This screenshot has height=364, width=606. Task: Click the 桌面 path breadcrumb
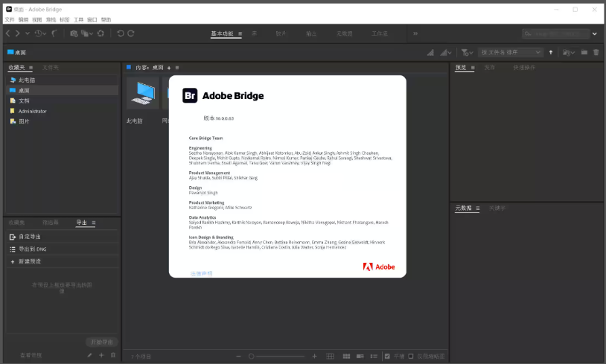click(x=16, y=52)
